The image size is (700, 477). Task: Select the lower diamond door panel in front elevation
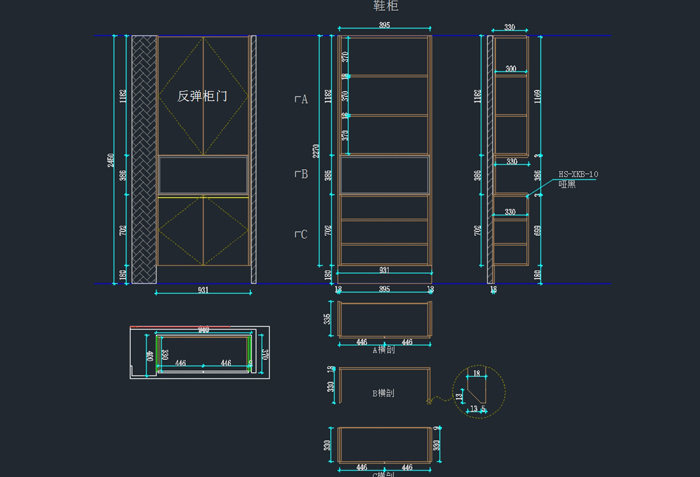[203, 232]
